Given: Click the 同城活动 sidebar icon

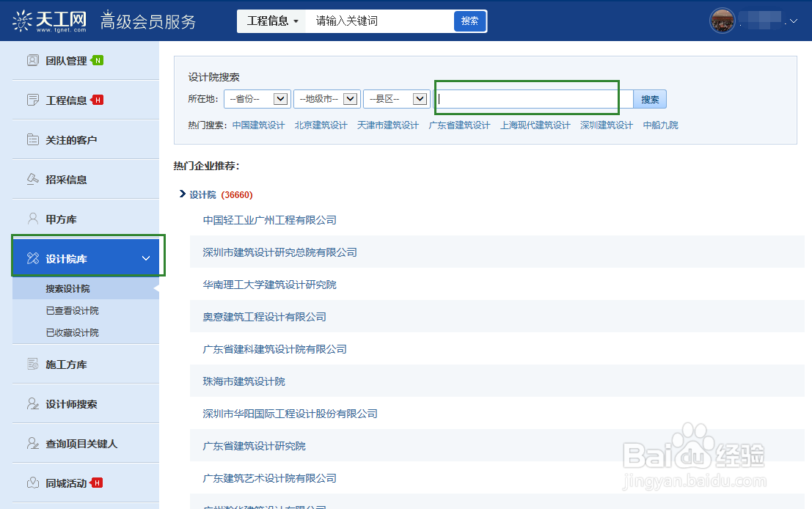Looking at the screenshot, I should tap(32, 483).
